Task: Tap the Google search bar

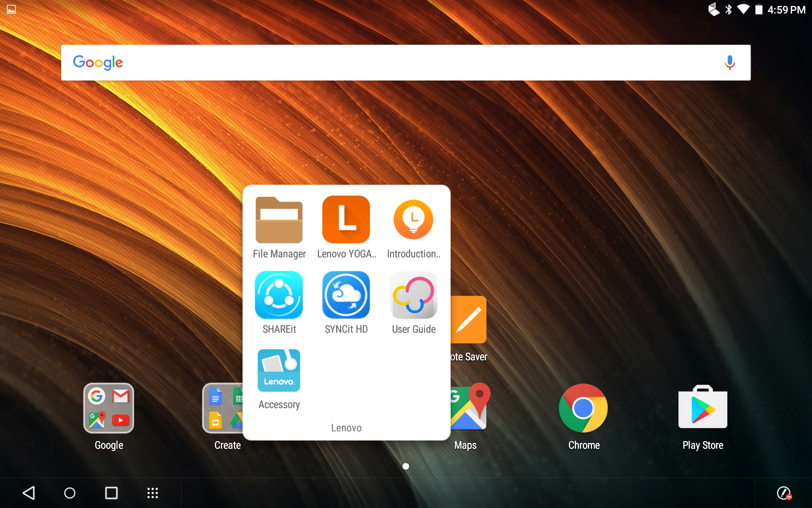Action: [406, 63]
